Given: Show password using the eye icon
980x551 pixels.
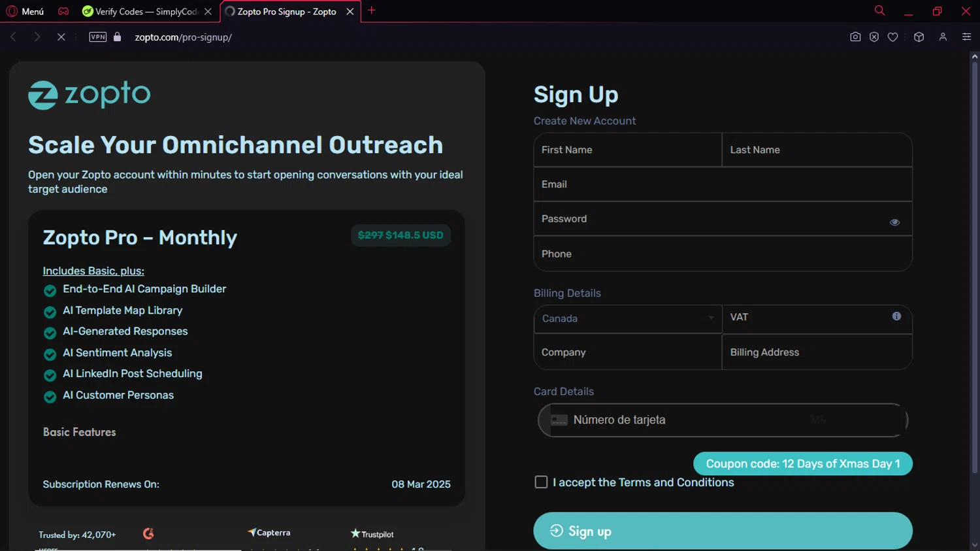Looking at the screenshot, I should click(x=894, y=222).
